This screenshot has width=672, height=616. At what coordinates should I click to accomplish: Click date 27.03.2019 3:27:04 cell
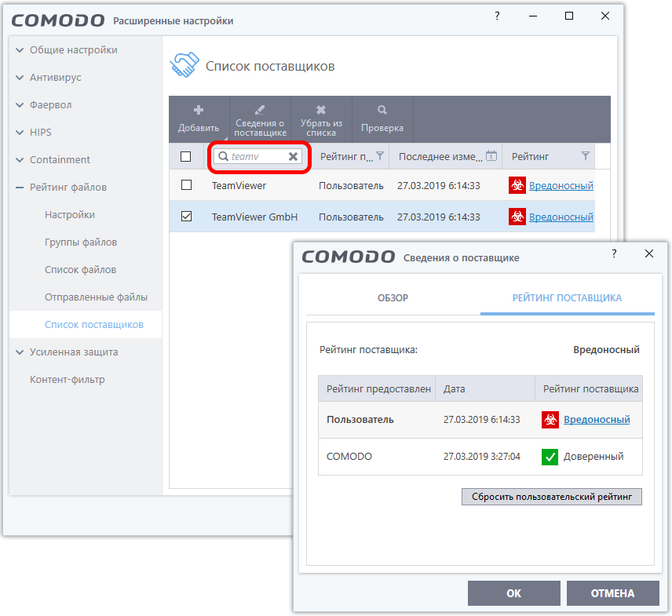coord(482,457)
